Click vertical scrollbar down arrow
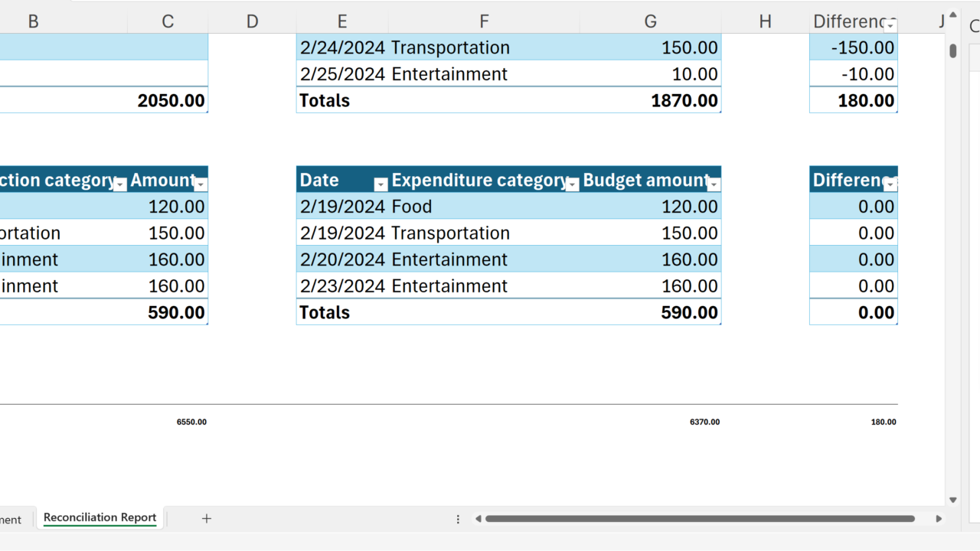 click(x=953, y=500)
